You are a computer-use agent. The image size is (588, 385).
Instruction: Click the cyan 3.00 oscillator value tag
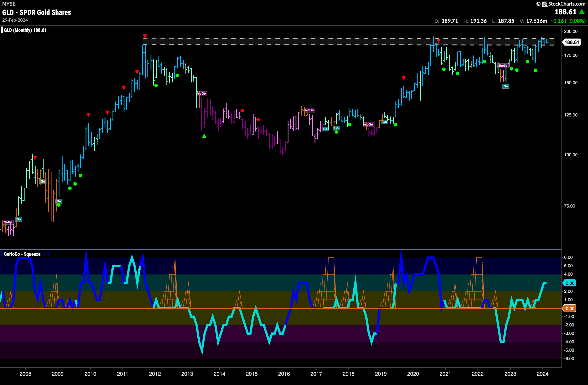tap(569, 283)
